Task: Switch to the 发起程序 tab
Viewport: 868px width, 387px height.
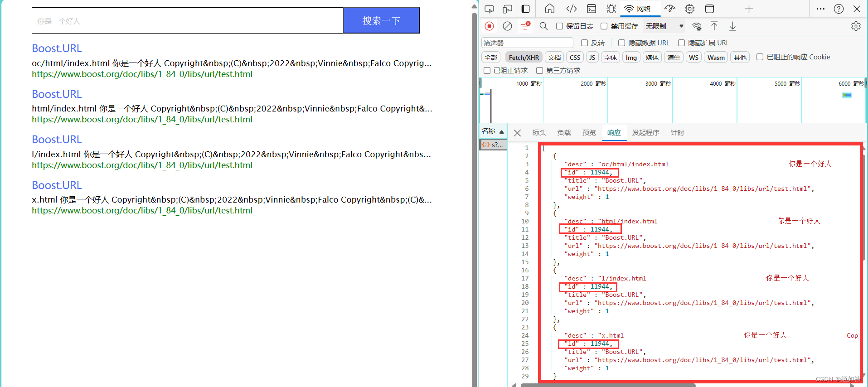Action: (x=645, y=133)
